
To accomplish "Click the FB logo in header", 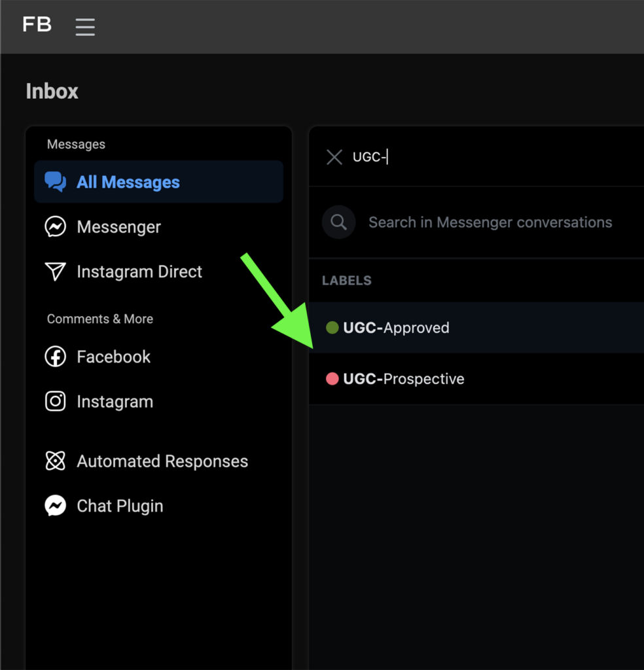I will point(37,25).
